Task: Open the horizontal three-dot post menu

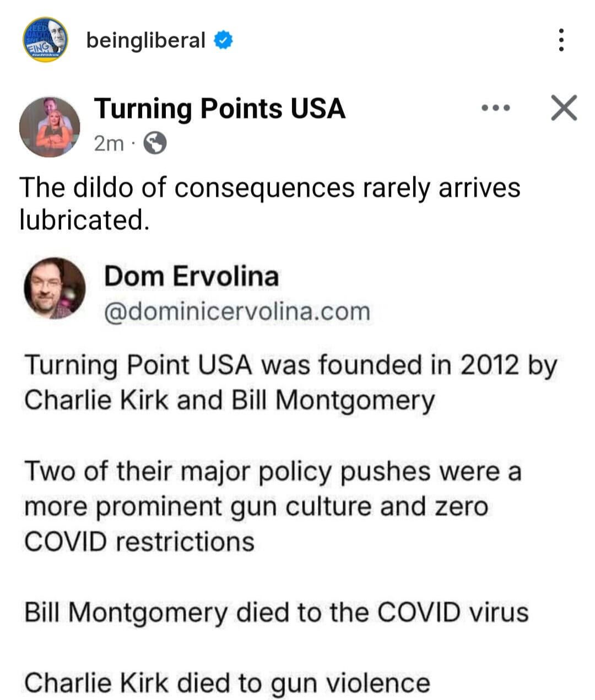Action: point(495,109)
